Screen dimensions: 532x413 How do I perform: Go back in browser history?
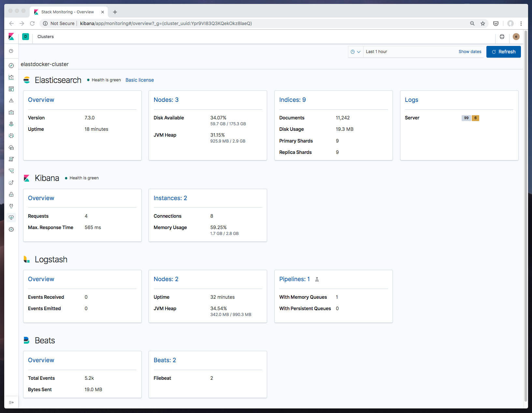(x=11, y=23)
